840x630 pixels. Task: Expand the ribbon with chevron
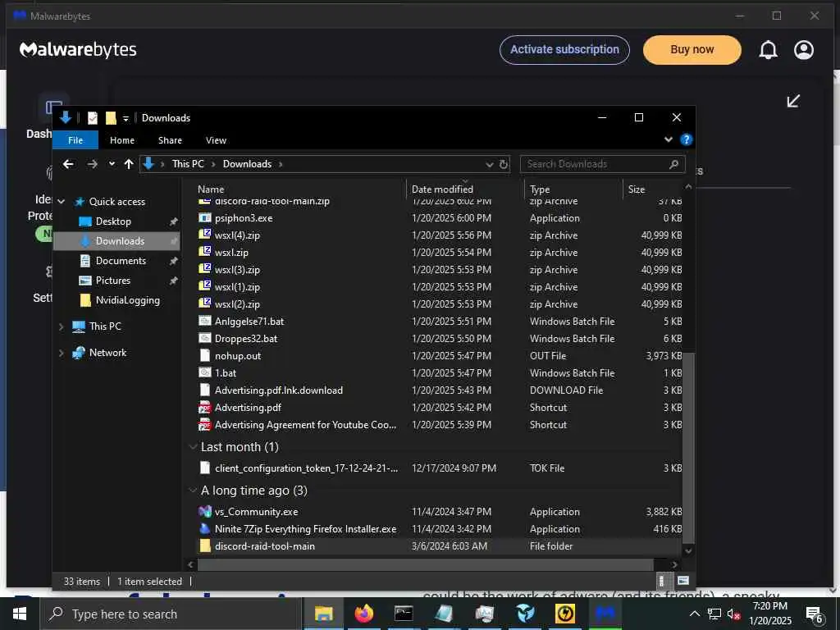pyautogui.click(x=668, y=139)
